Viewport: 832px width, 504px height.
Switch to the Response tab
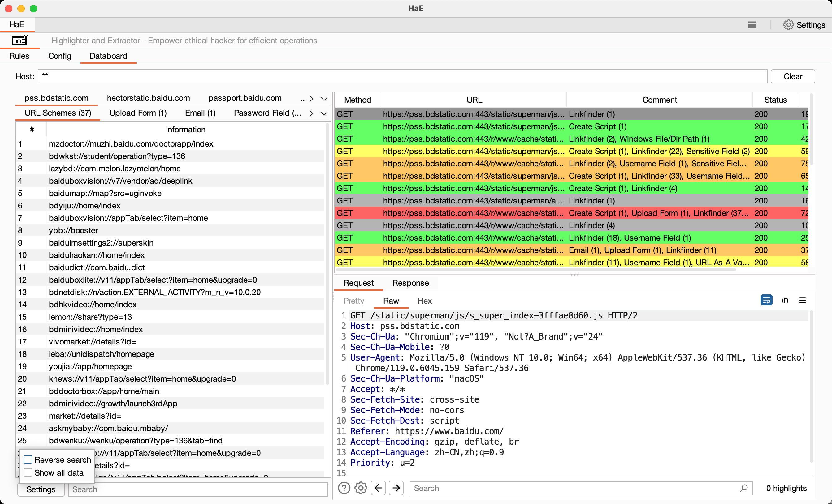[x=410, y=283]
